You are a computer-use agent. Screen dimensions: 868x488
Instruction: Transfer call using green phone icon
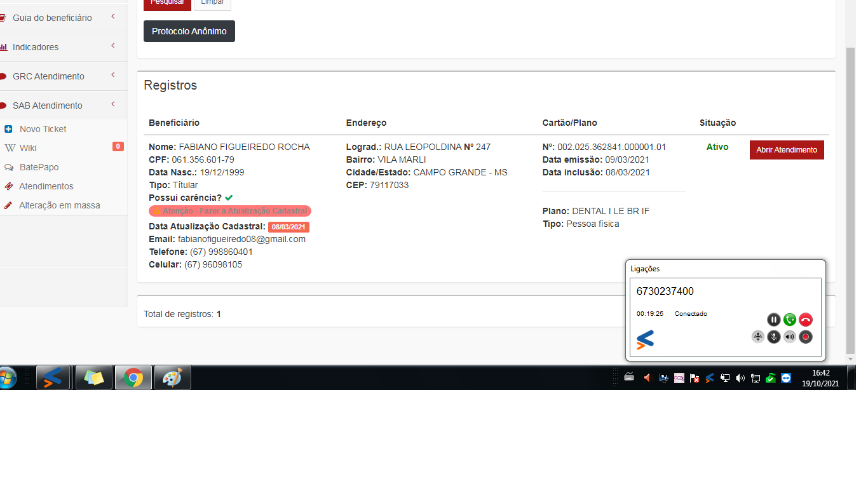click(789, 320)
